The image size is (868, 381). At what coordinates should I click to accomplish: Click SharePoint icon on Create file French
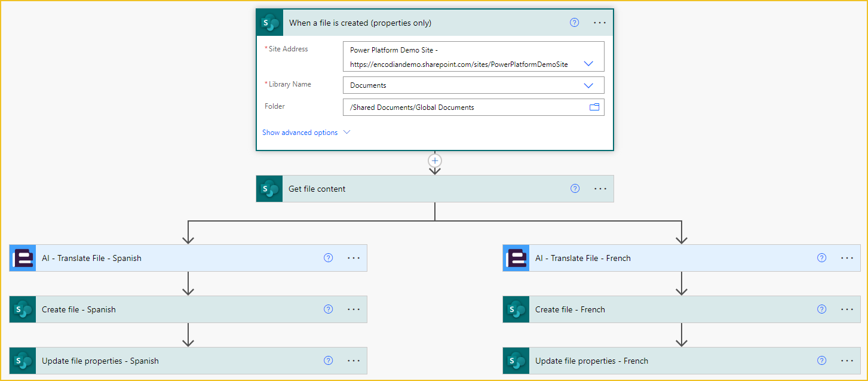click(x=516, y=309)
